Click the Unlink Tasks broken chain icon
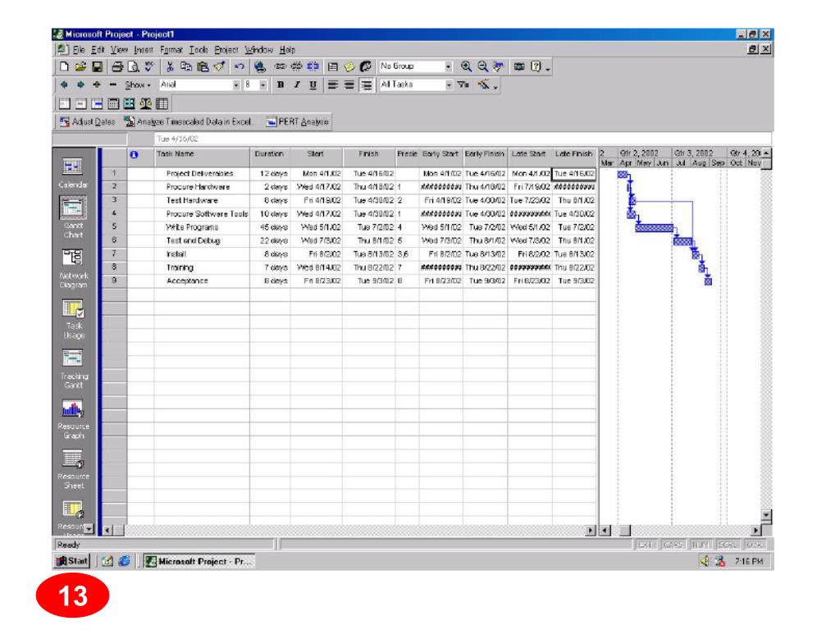 tap(296, 66)
